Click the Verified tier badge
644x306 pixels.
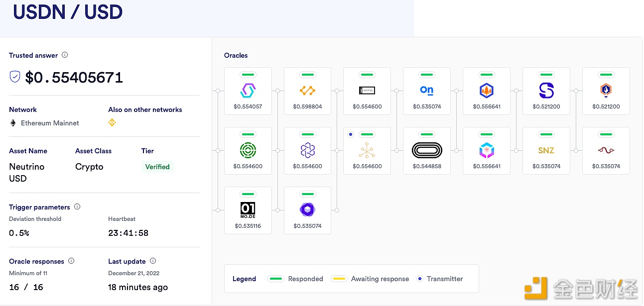click(157, 167)
